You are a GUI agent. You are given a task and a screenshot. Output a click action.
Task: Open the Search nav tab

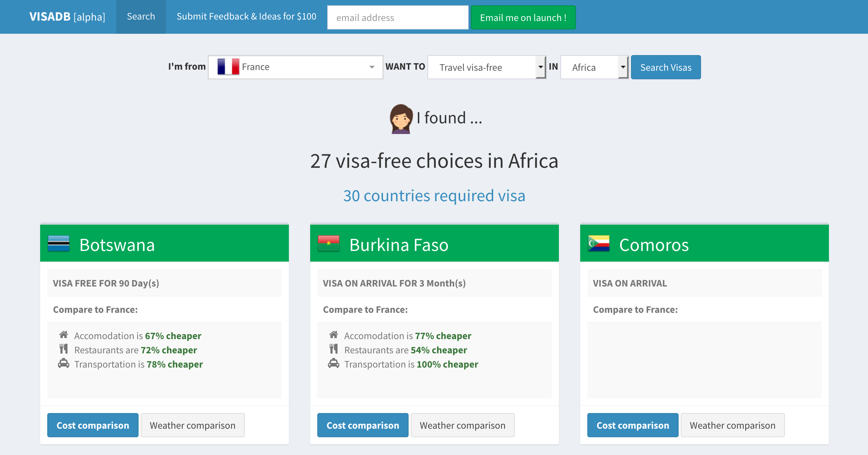141,17
